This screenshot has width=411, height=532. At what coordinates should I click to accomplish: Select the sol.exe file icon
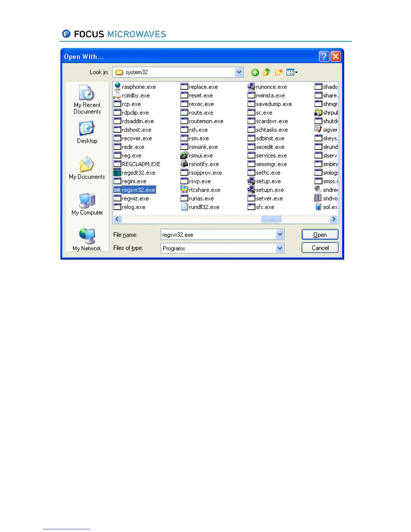pos(318,207)
